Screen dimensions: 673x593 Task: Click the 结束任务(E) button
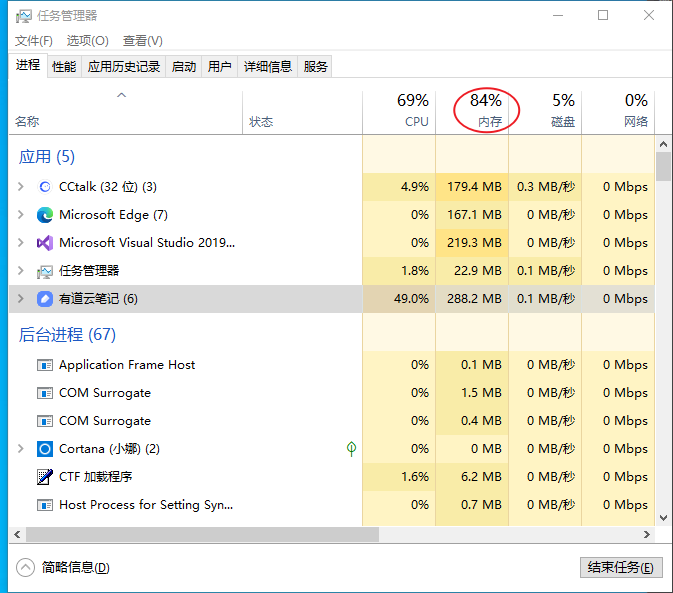point(621,568)
